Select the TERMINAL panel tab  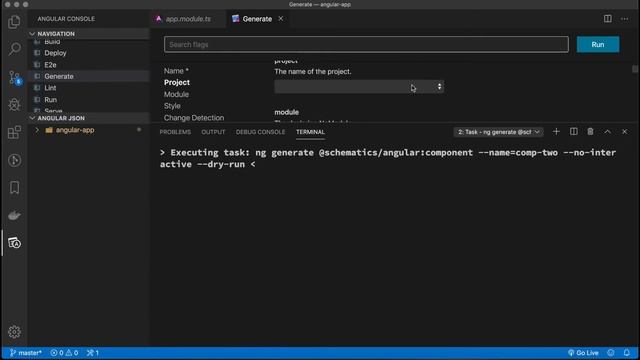(310, 132)
